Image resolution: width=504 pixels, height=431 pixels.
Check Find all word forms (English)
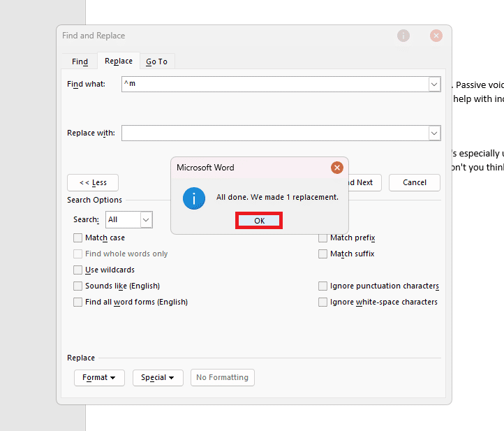[x=78, y=302]
